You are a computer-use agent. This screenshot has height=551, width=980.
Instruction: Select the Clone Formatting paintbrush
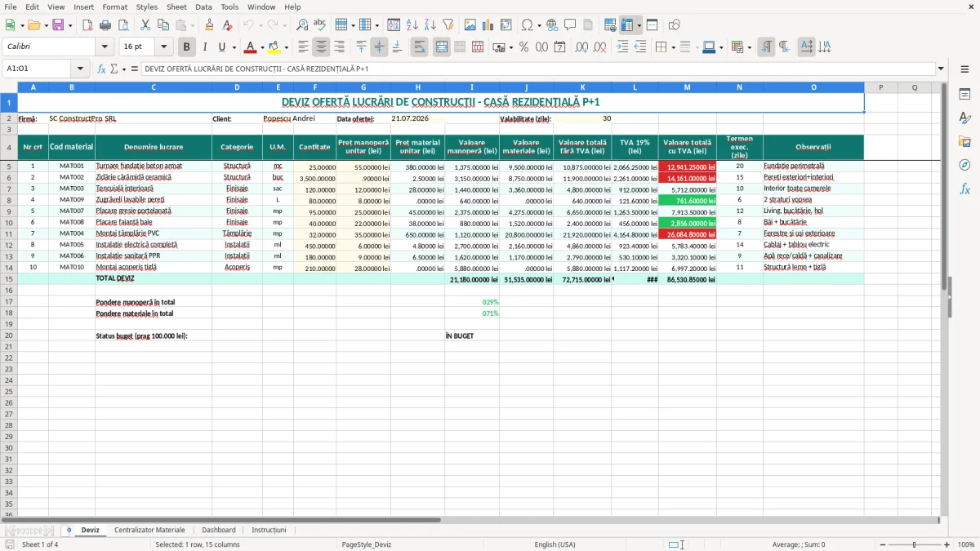(209, 25)
